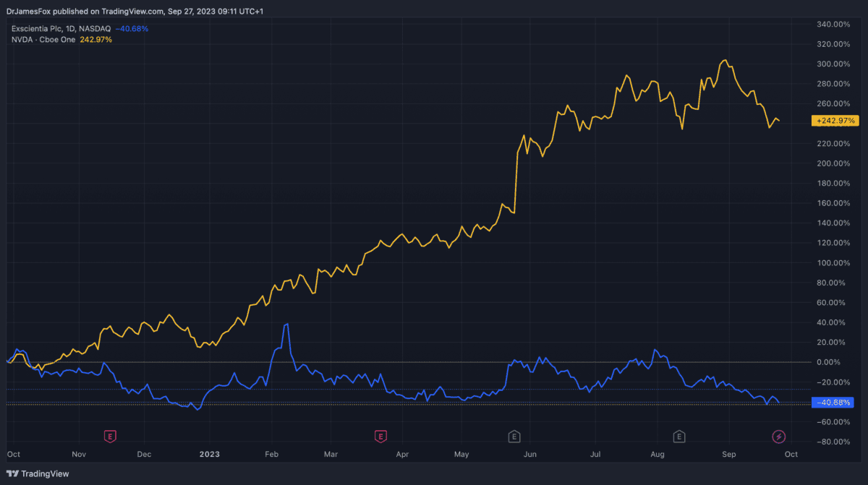
Task: Select the Exscientia Plc, 1D, NASDAQ legend label
Action: click(61, 28)
